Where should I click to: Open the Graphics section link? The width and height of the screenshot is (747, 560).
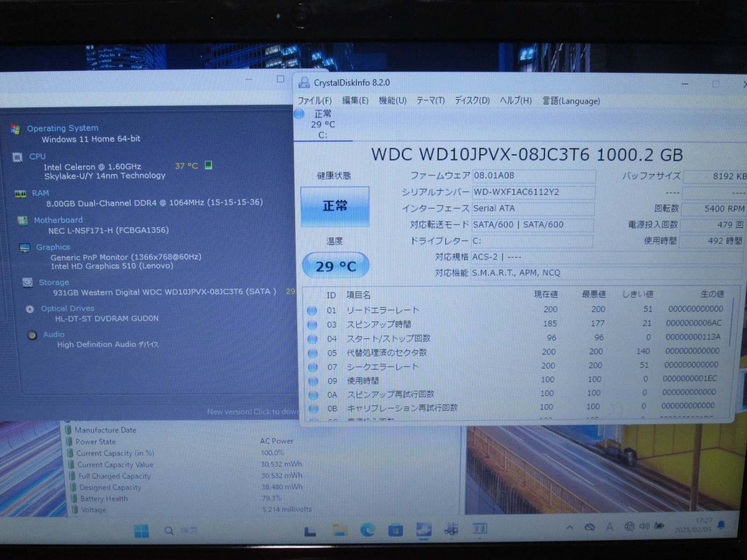point(53,247)
